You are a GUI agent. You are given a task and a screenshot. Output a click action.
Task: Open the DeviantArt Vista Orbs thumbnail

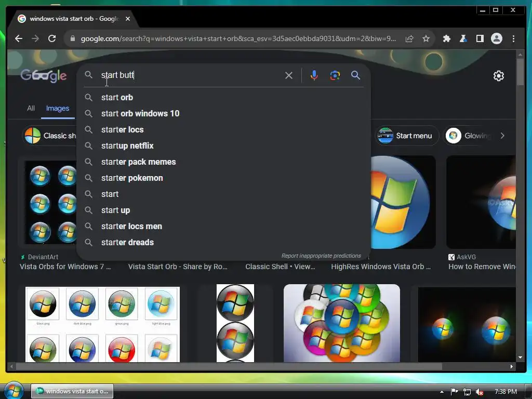click(x=50, y=202)
